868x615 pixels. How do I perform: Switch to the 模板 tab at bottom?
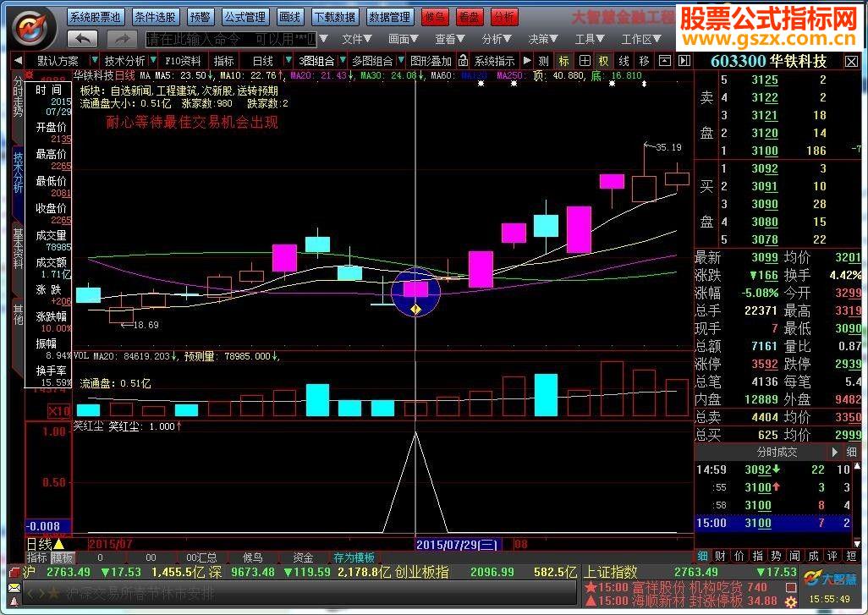click(62, 557)
